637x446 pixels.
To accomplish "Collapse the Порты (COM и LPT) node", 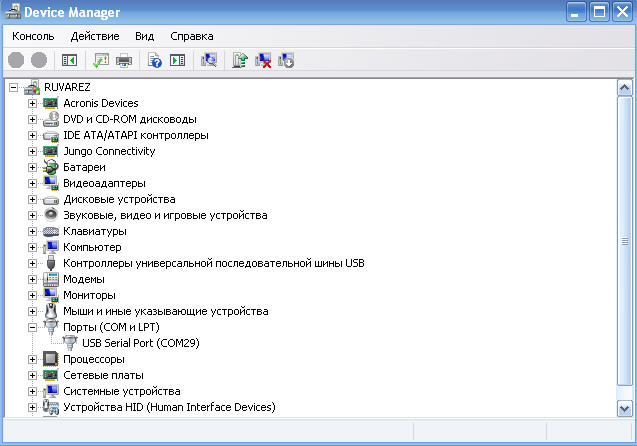I will tap(33, 327).
